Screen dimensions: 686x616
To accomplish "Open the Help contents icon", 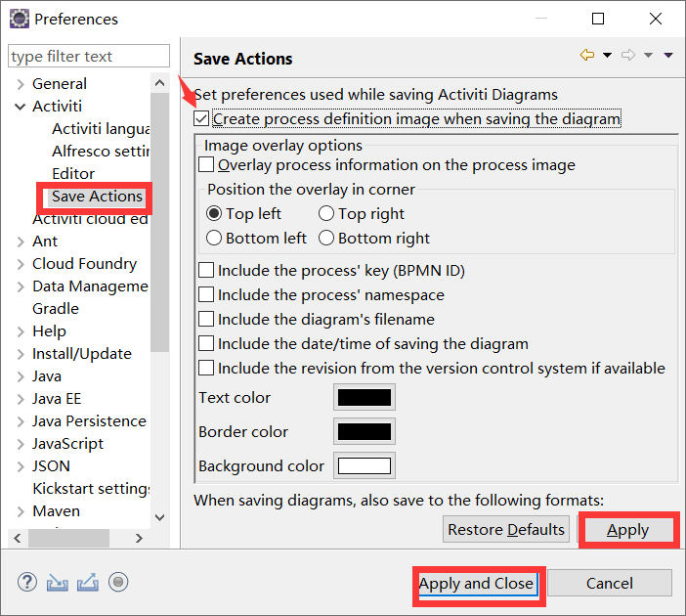I will tap(27, 583).
